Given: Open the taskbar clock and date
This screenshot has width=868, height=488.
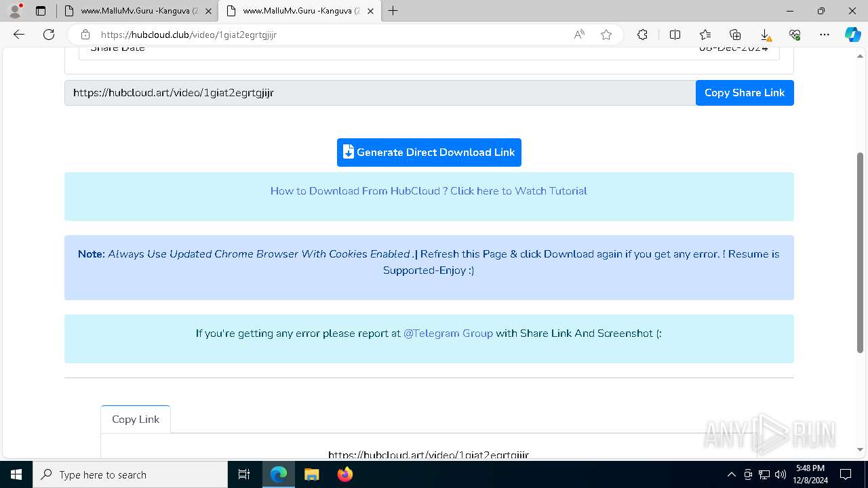Looking at the screenshot, I should coord(810,474).
